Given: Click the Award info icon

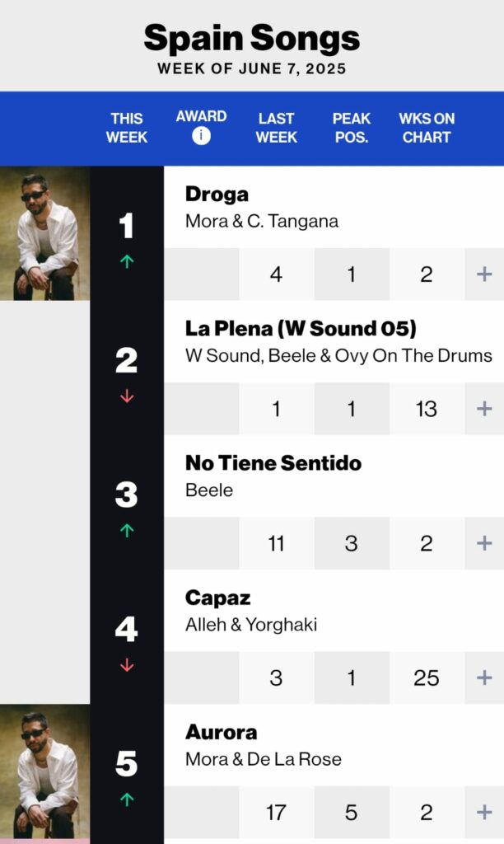Looking at the screenshot, I should coord(201,136).
